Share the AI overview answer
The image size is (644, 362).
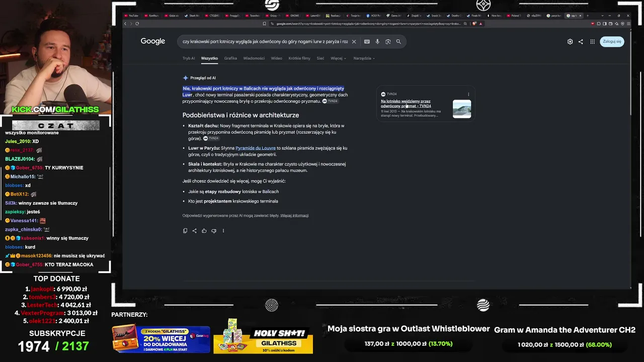[195, 231]
